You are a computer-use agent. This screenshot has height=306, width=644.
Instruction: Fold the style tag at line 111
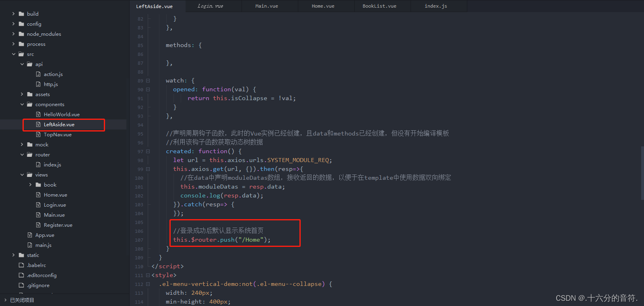[x=148, y=275]
